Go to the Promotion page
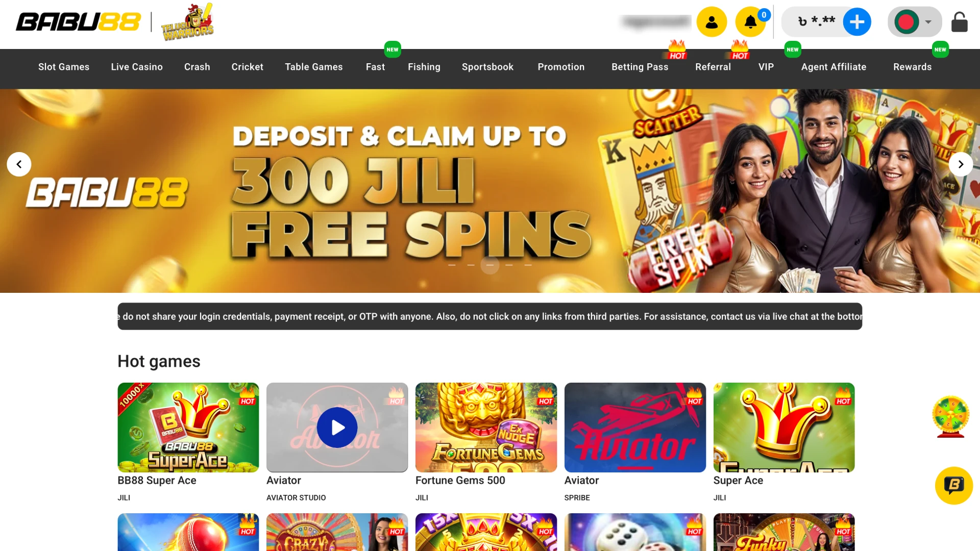This screenshot has height=551, width=980. tap(561, 67)
